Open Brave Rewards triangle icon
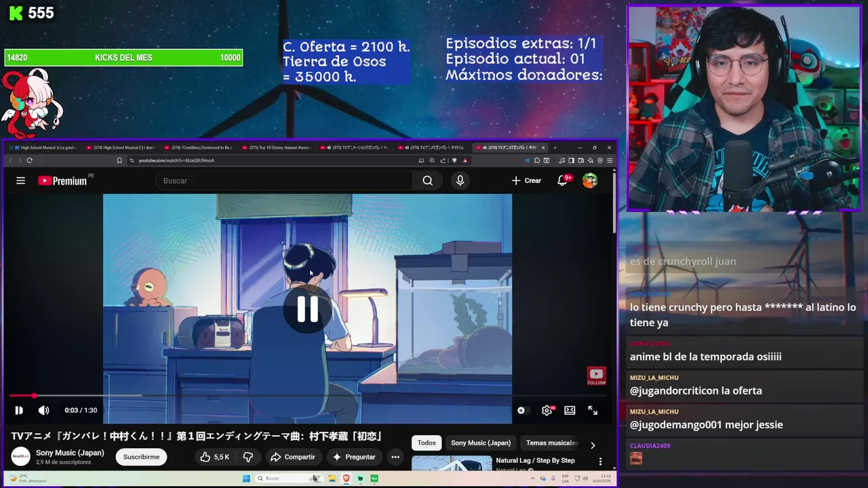 click(465, 161)
